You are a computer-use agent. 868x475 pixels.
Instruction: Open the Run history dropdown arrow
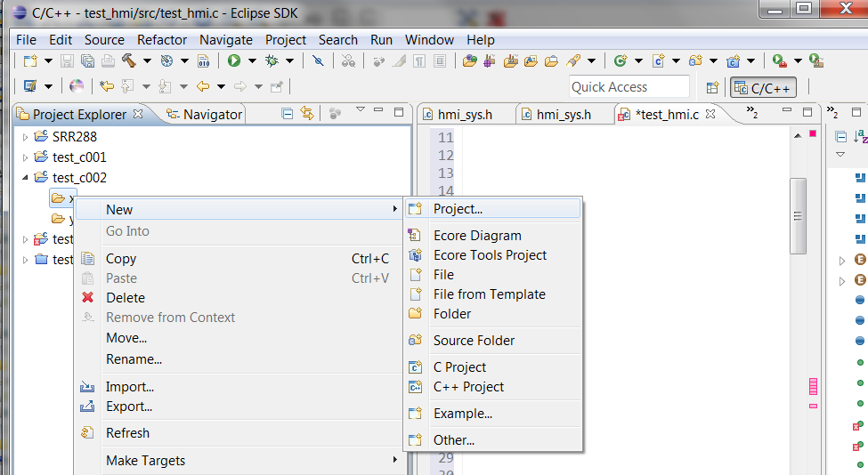(252, 60)
